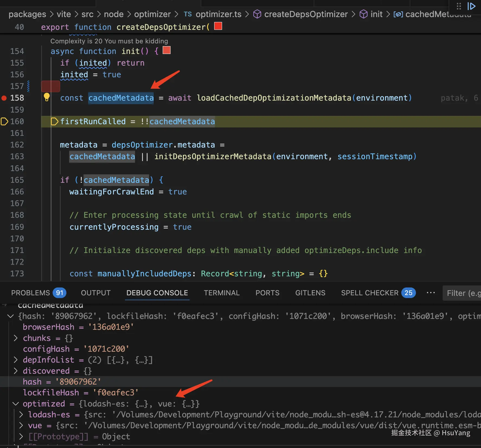Open the node breadcrumb
The height and width of the screenshot is (448, 481).
(114, 14)
